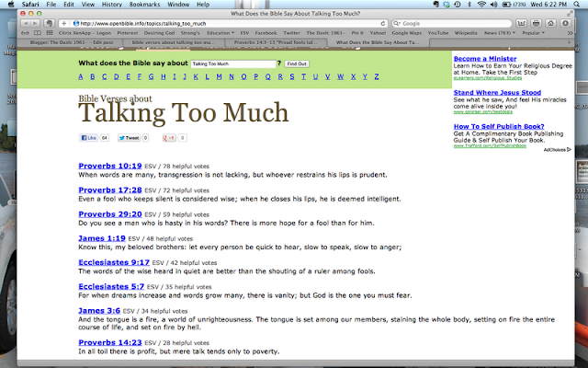The image size is (588, 368).
Task: Open the Wikipedia bookmark
Action: coord(466,33)
